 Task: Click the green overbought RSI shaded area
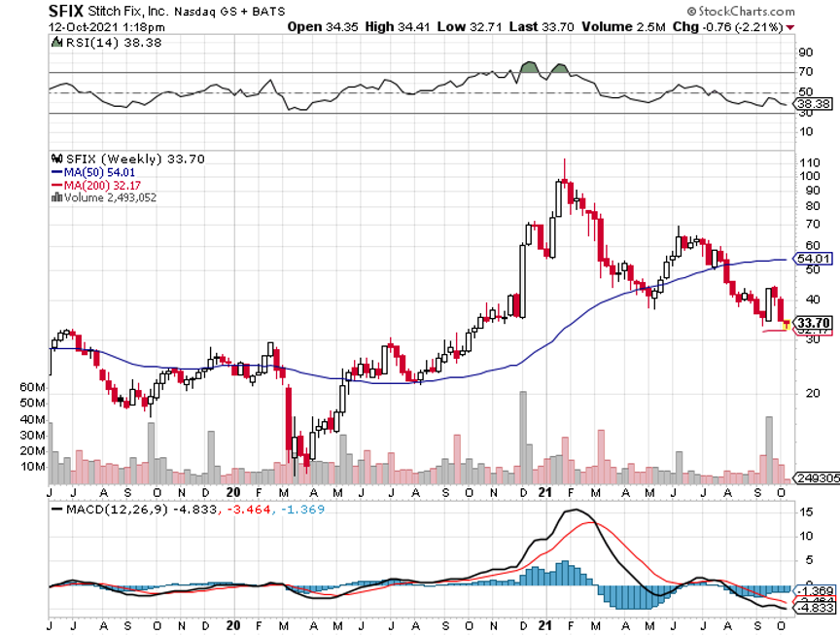529,68
